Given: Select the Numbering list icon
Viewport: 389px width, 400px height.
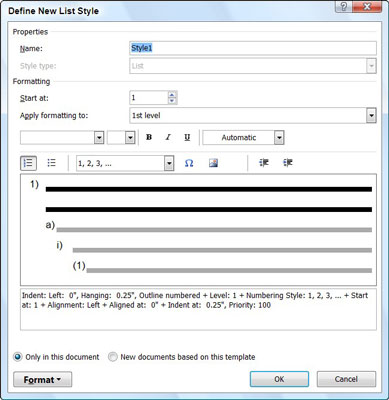Looking at the screenshot, I should point(28,163).
